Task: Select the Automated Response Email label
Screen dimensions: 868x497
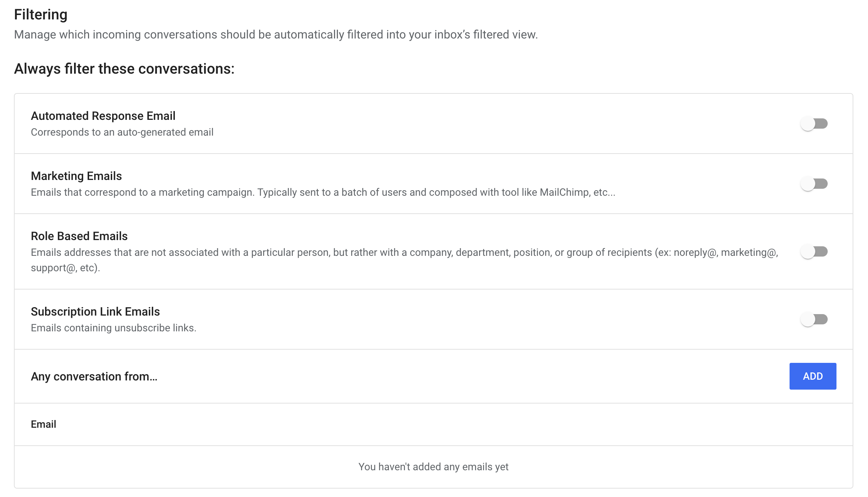Action: tap(103, 116)
